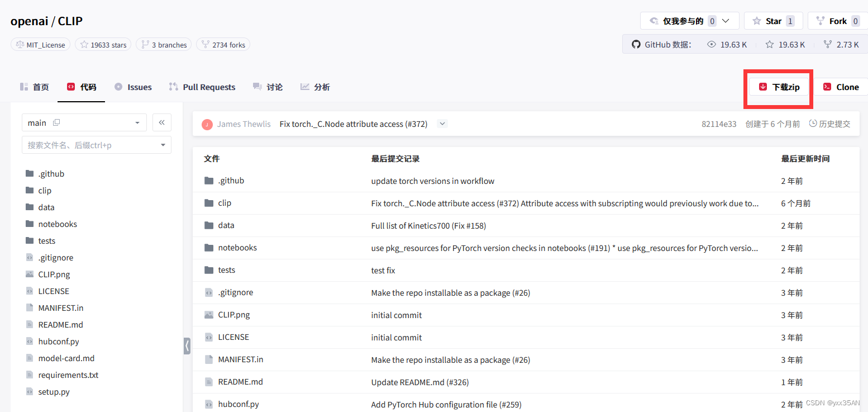Open LICENSE in file table
This screenshot has width=868, height=412.
click(x=233, y=337)
